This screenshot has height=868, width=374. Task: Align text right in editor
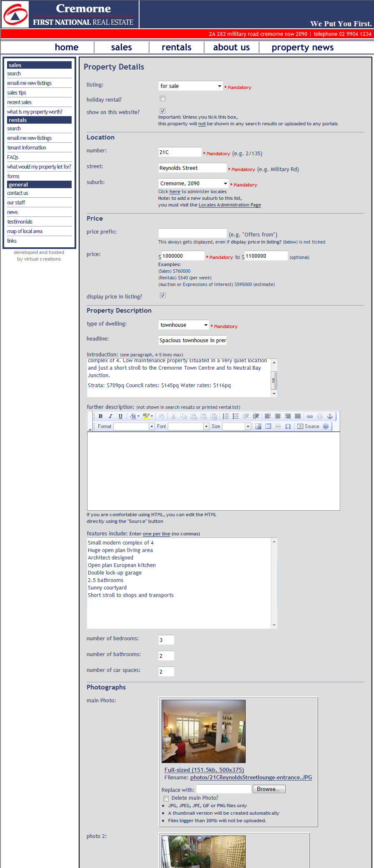point(288,416)
